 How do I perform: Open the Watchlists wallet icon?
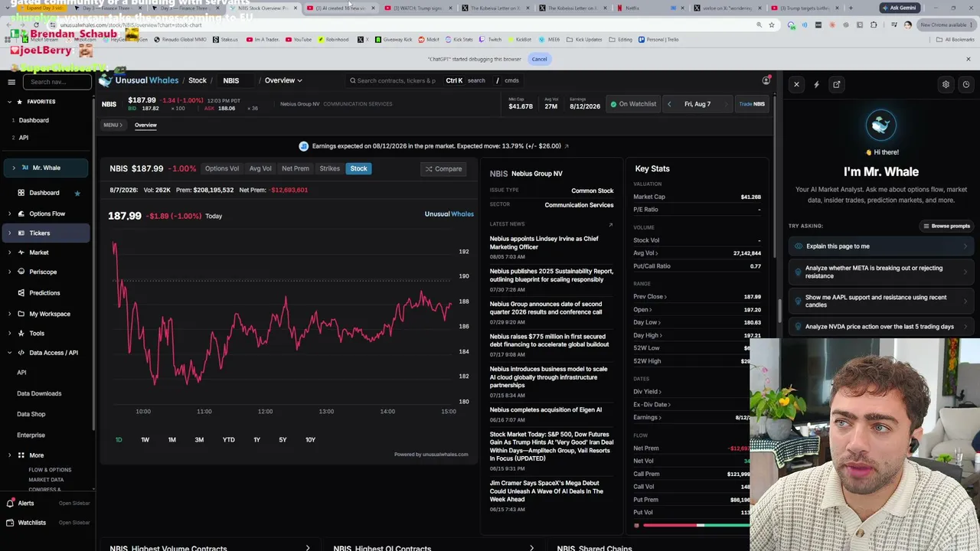point(10,523)
